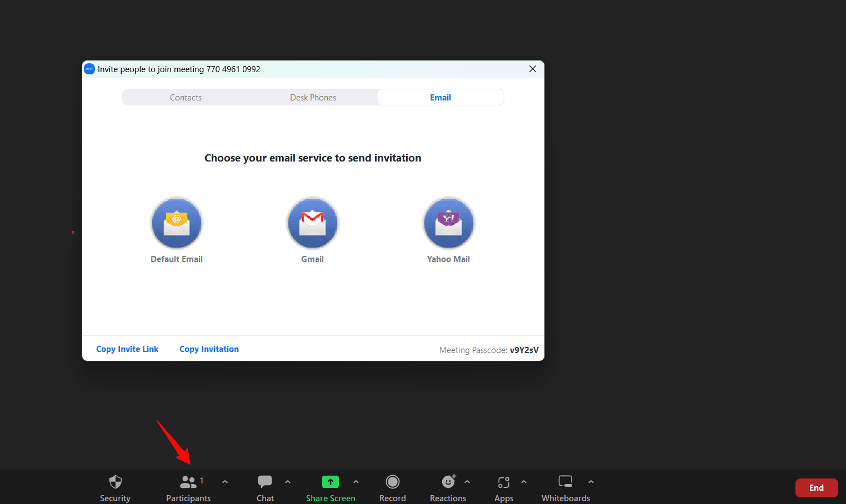Expand the Reactions options chevron
This screenshot has height=504, width=846.
467,482
